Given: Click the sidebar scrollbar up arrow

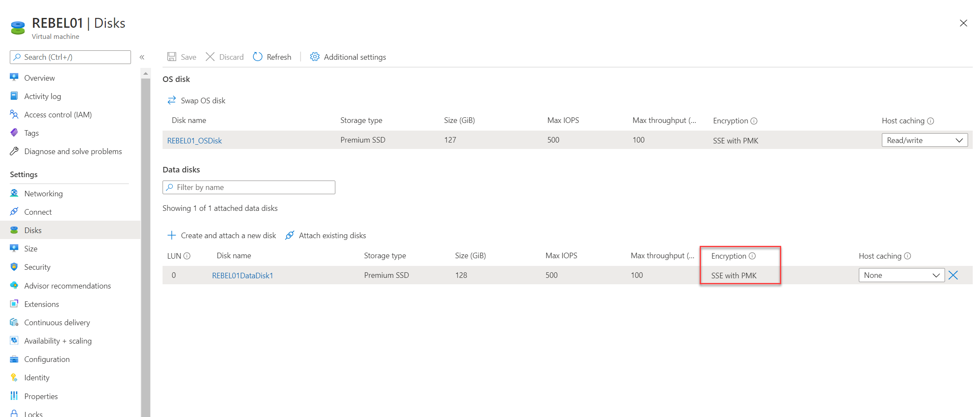Looking at the screenshot, I should coord(145,73).
